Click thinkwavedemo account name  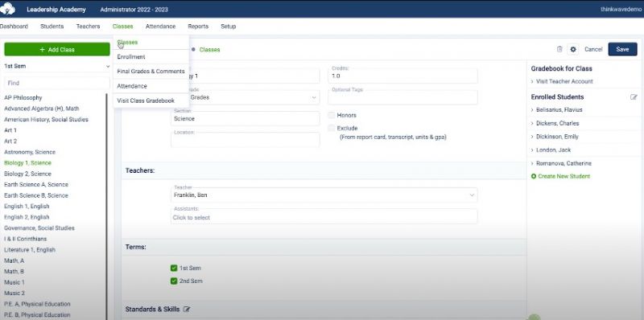click(621, 10)
